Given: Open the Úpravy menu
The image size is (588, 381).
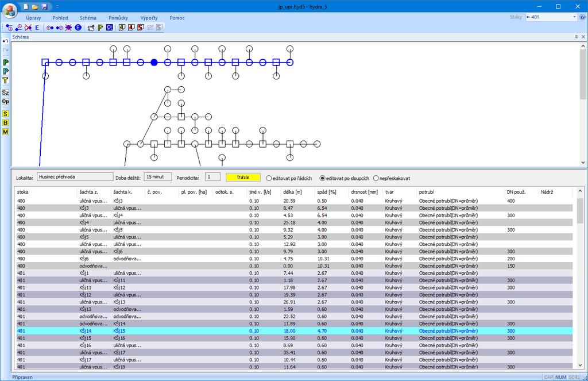Looking at the screenshot, I should (x=33, y=18).
